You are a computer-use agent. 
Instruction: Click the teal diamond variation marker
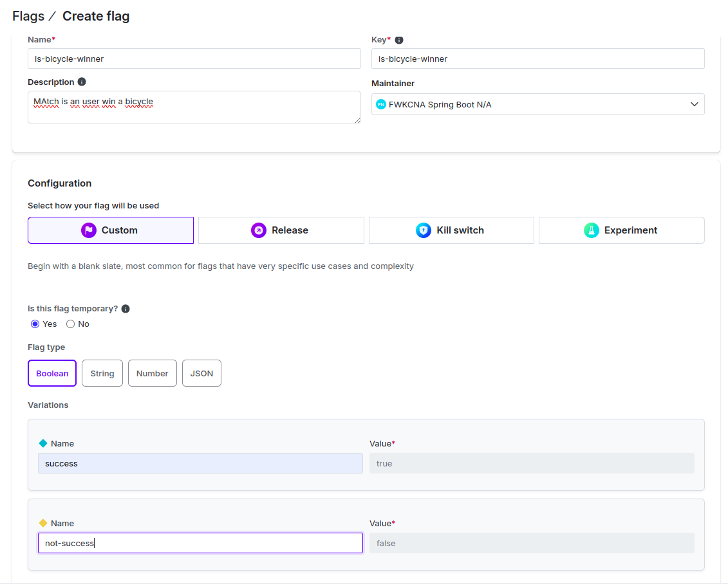click(43, 443)
